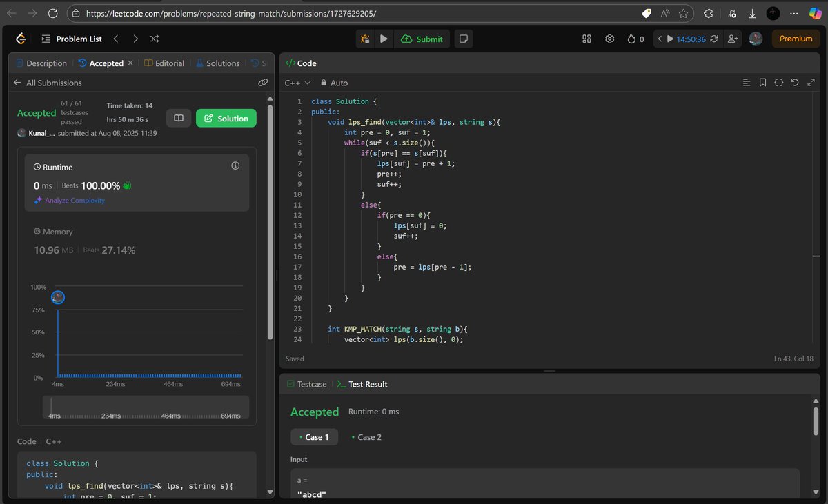Reload the page with the refresh icon
The image size is (828, 504).
pos(53,13)
